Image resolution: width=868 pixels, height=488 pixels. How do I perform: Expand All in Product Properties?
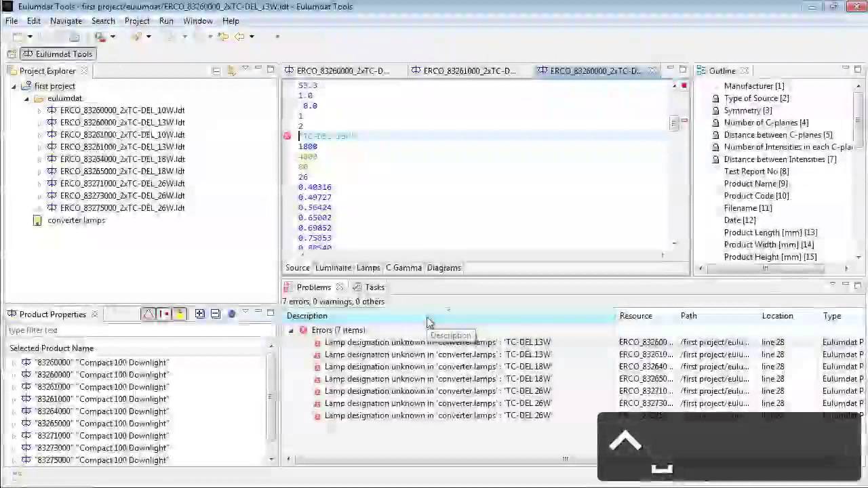200,314
